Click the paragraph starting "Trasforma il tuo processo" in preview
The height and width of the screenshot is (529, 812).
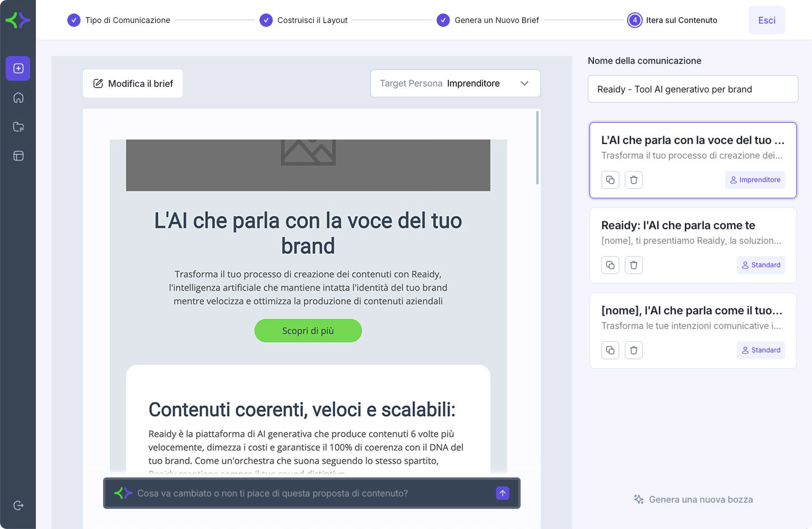[x=308, y=287]
